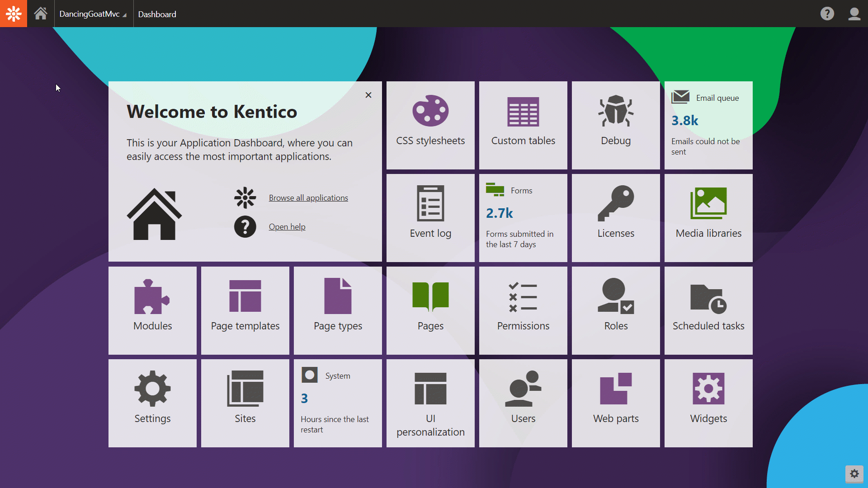Open the Scheduled tasks tile
Viewport: 868px width, 488px height.
coord(708,310)
